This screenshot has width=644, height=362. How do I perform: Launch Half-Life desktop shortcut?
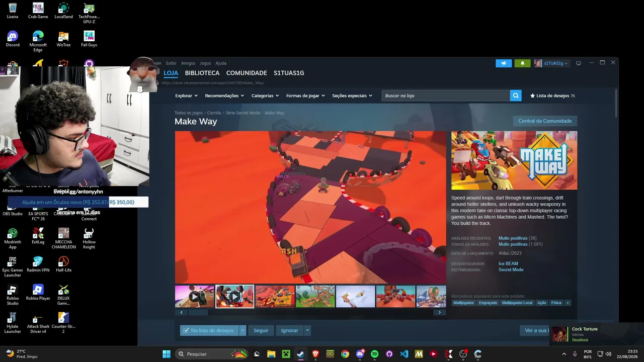click(63, 264)
